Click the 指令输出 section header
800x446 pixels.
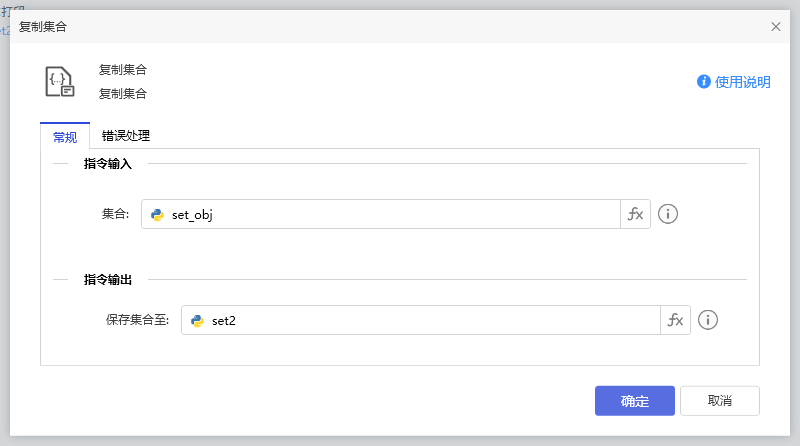[115, 279]
